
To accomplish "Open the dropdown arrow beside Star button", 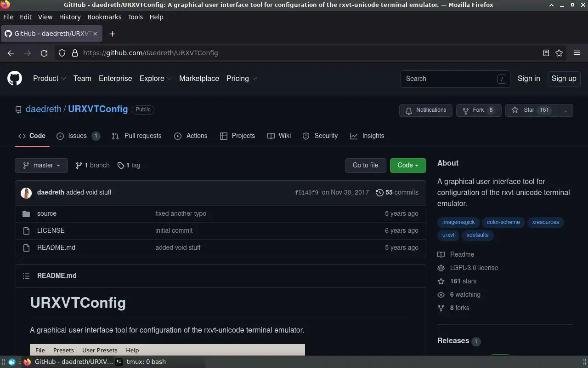I will 565,110.
